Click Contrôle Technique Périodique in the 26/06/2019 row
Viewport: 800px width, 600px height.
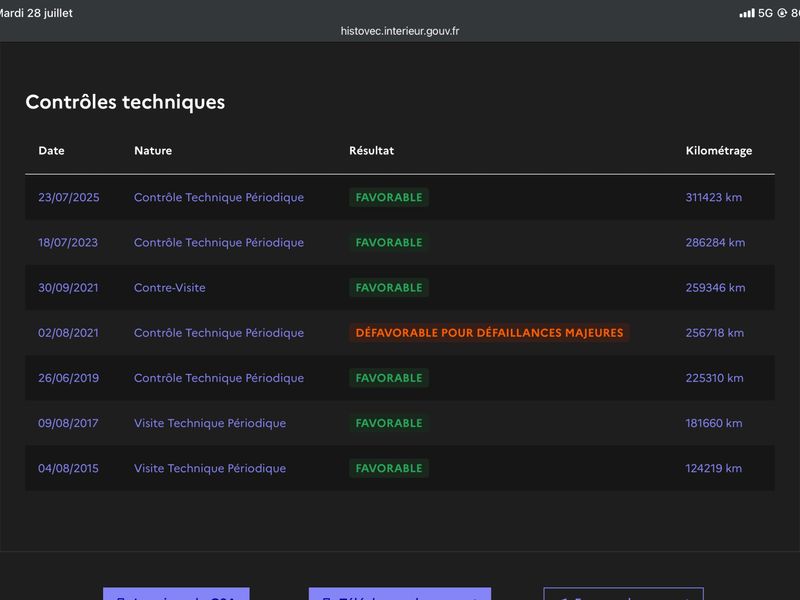(219, 378)
